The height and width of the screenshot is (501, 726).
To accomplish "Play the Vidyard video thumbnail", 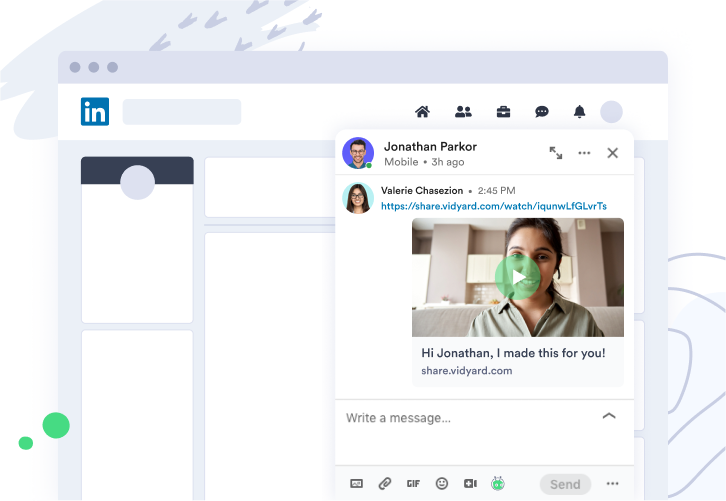I will [517, 277].
